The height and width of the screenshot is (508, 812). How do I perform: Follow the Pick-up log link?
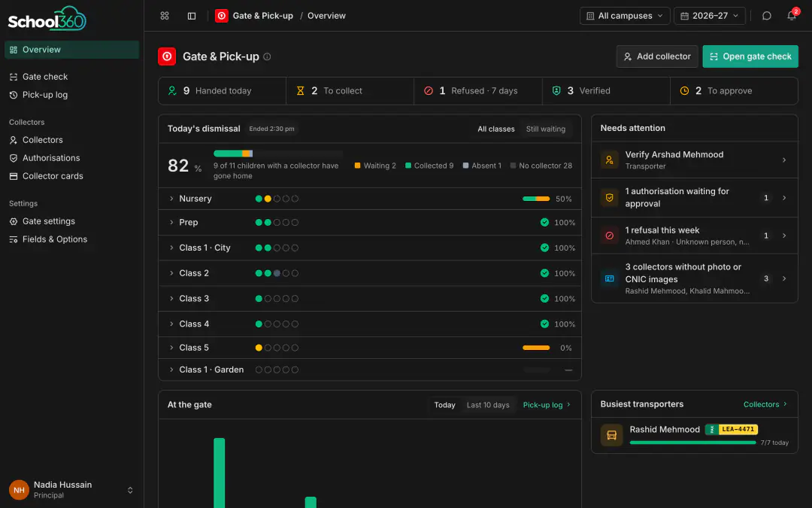(547, 405)
